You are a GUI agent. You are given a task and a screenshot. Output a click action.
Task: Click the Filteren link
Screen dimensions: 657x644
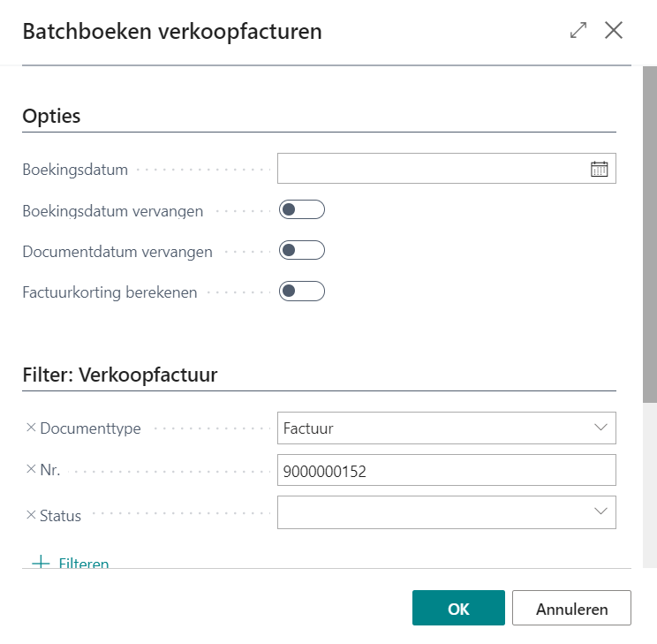[84, 563]
